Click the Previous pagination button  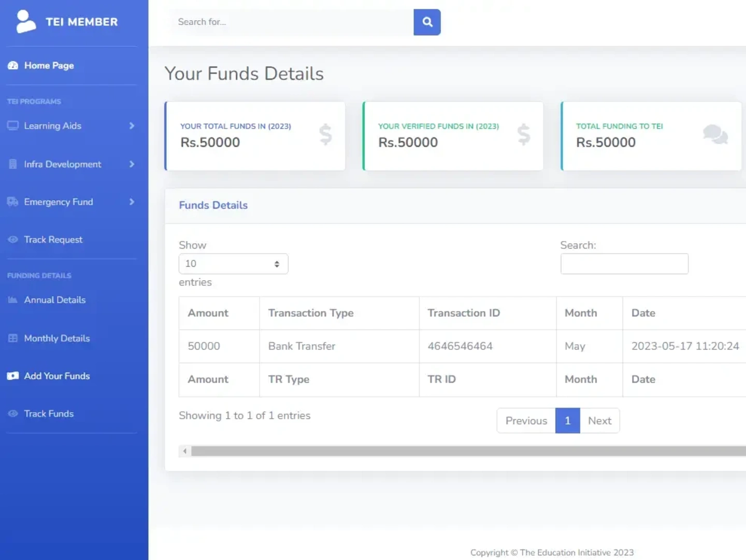pyautogui.click(x=526, y=421)
